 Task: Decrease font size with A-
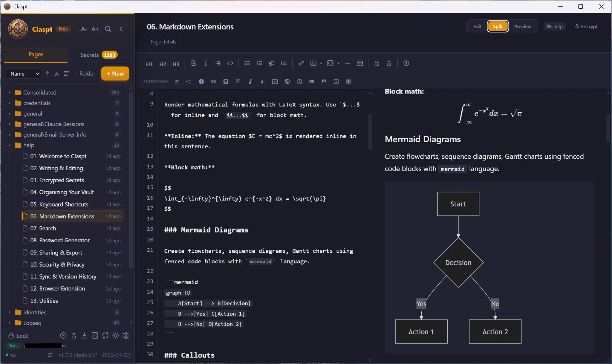pyautogui.click(x=84, y=29)
